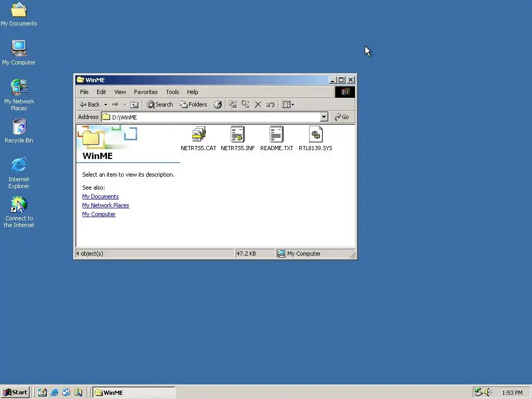This screenshot has width=532, height=399.
Task: Click the '4 object(s)' status text
Action: click(89, 254)
